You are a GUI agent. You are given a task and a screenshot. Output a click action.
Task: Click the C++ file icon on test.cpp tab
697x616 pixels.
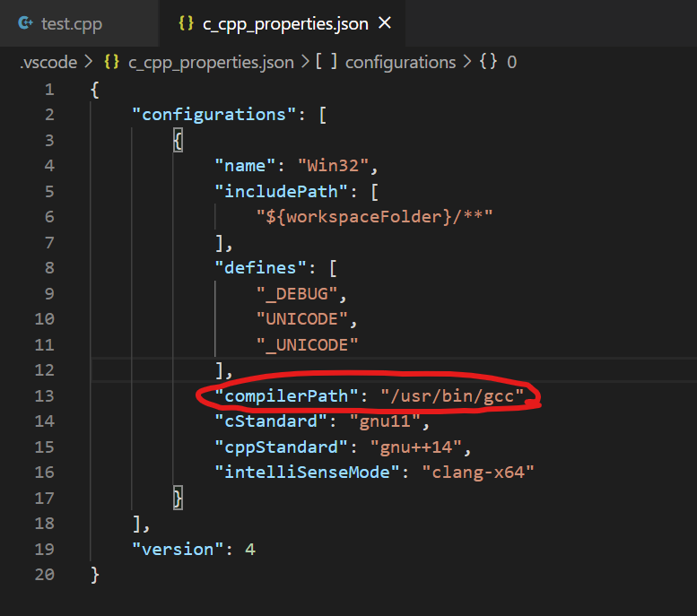[27, 23]
